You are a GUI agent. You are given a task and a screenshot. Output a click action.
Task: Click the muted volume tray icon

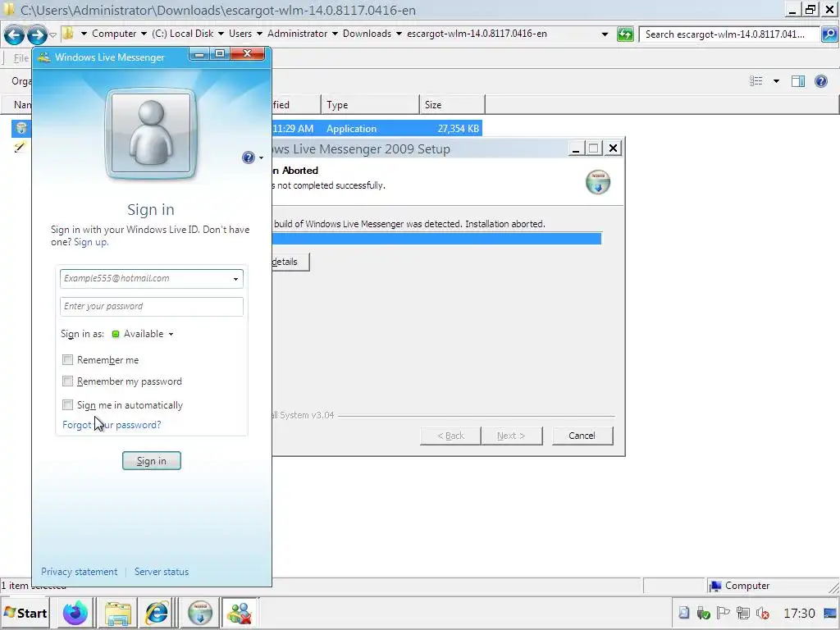click(x=762, y=613)
